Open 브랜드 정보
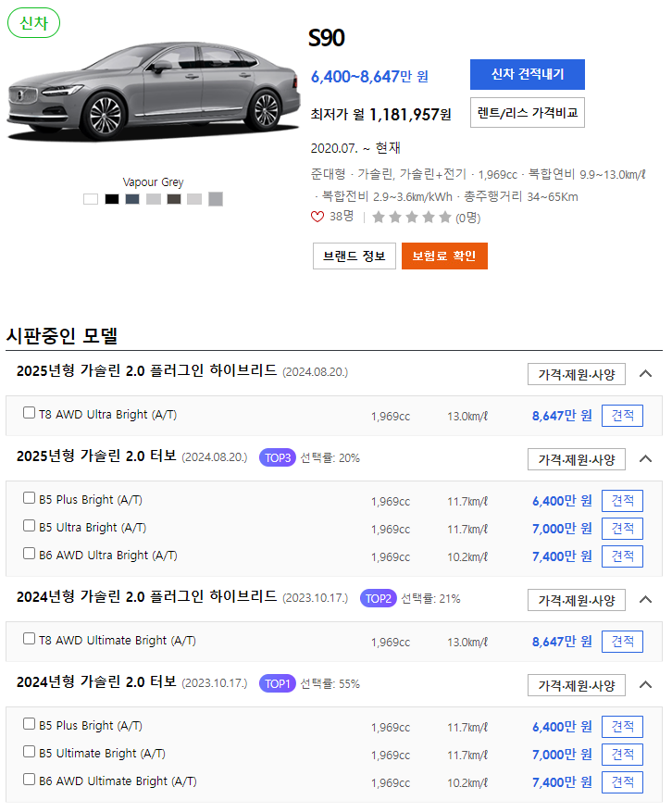This screenshot has width=672, height=812. pyautogui.click(x=355, y=256)
